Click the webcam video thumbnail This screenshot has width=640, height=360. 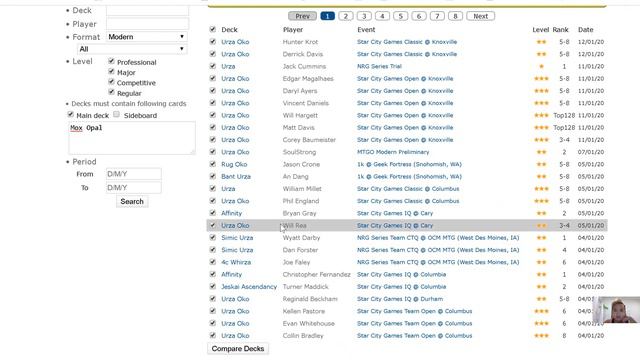(x=616, y=310)
